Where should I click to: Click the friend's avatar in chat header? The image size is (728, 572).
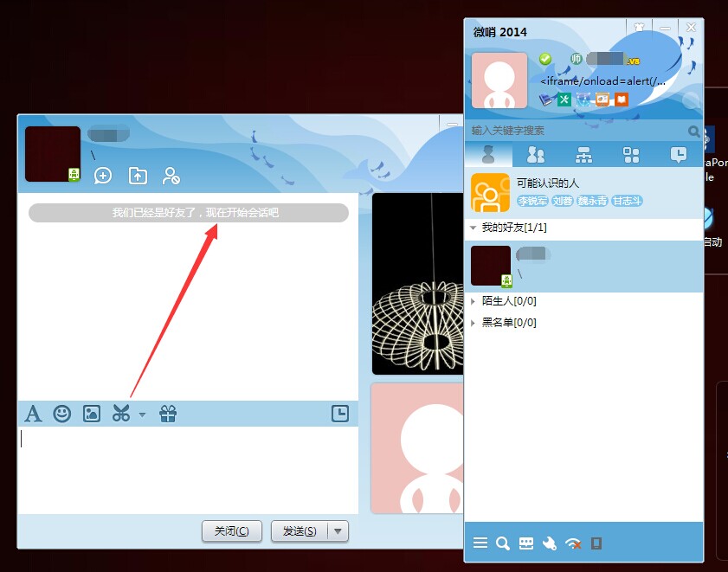[x=53, y=154]
